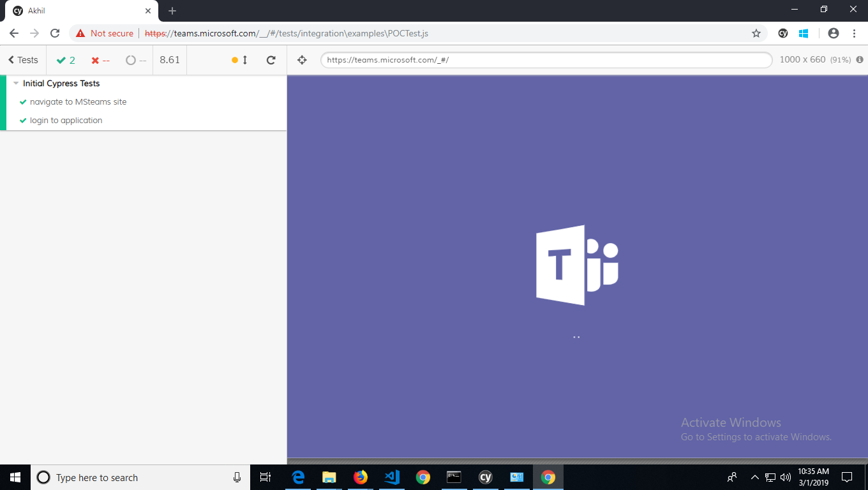Open the Windows Start menu
The width and height of the screenshot is (868, 490).
(15, 477)
